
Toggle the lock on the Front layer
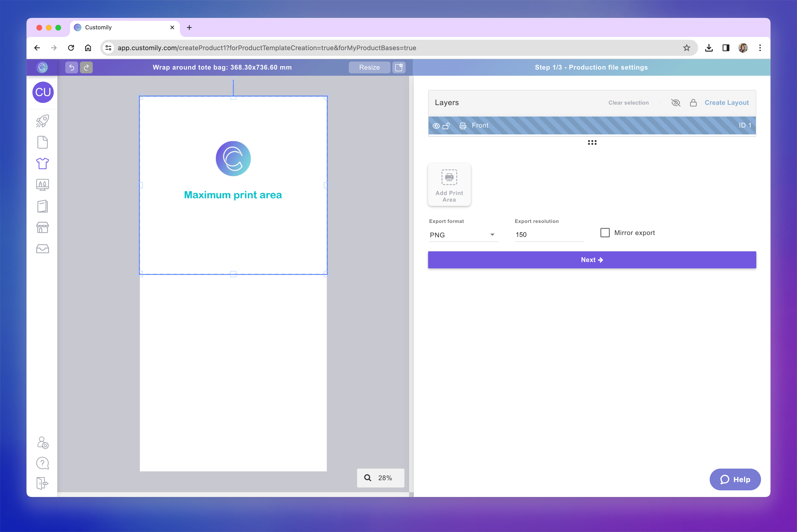(x=446, y=126)
